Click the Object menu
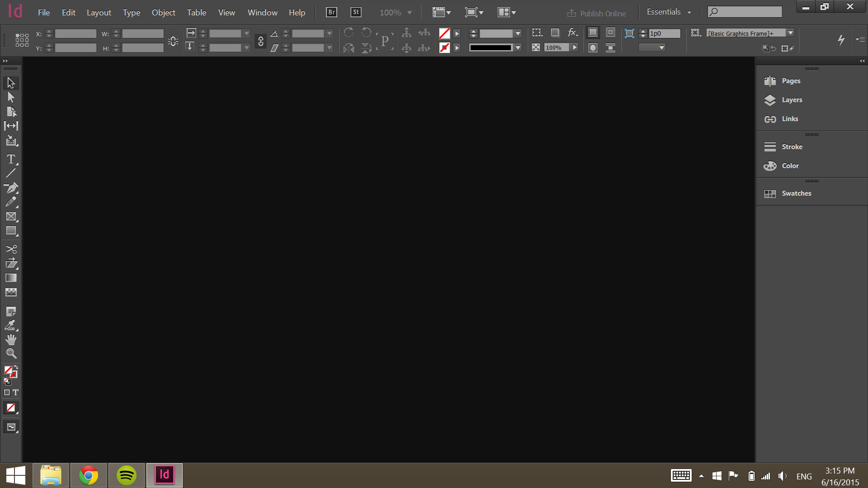The height and width of the screenshot is (488, 868). pos(164,13)
